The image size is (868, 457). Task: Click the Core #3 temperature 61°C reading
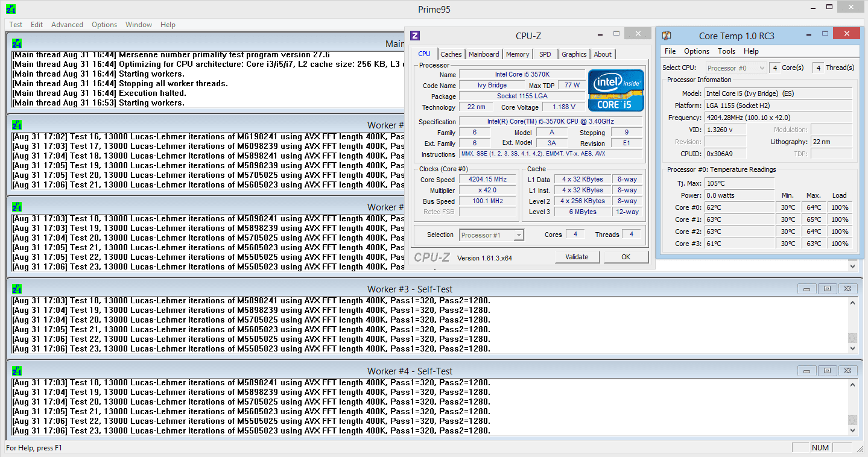pos(740,244)
